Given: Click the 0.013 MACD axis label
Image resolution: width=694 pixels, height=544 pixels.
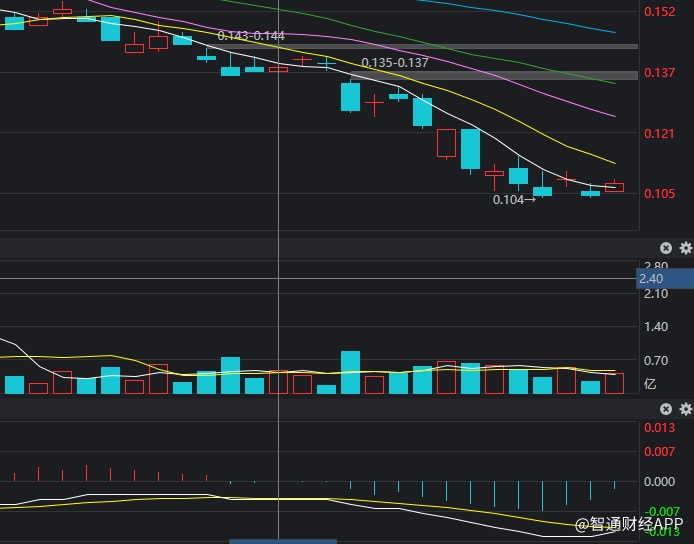Looking at the screenshot, I should (659, 428).
